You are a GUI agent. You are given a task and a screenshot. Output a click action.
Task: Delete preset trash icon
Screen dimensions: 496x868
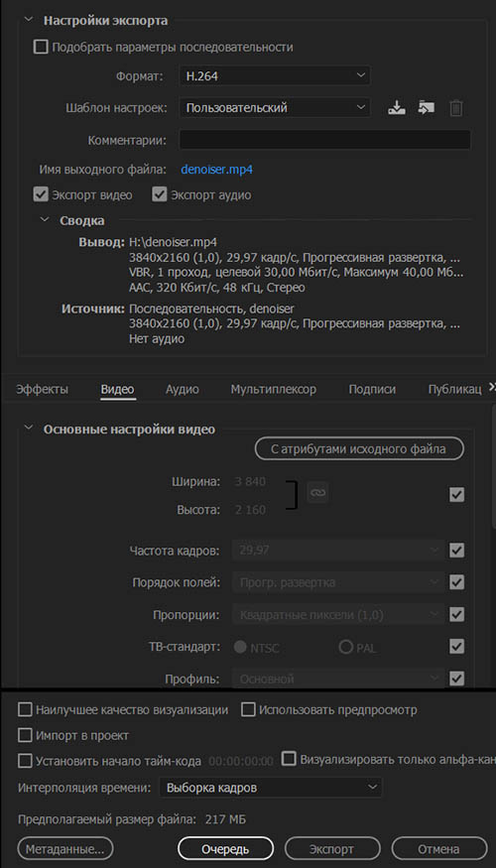[x=455, y=107]
